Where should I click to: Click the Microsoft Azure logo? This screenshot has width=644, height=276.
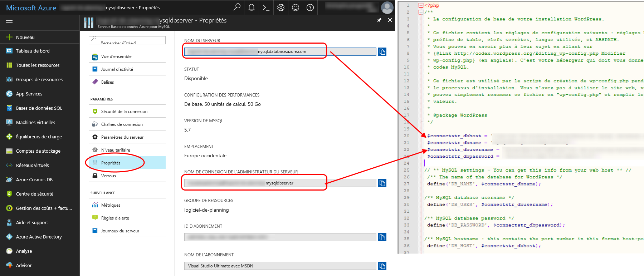[x=31, y=8]
